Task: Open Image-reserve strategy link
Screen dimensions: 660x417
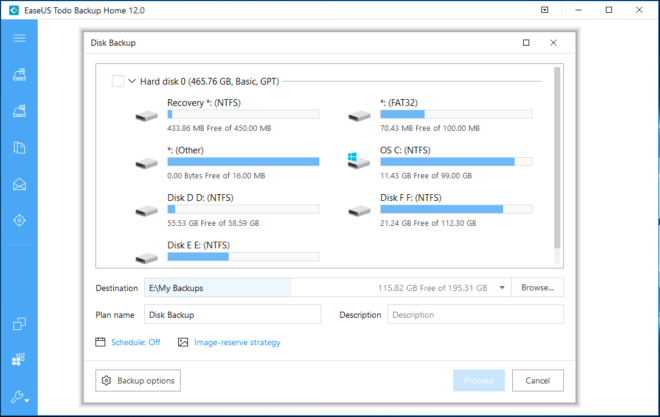Action: click(237, 342)
